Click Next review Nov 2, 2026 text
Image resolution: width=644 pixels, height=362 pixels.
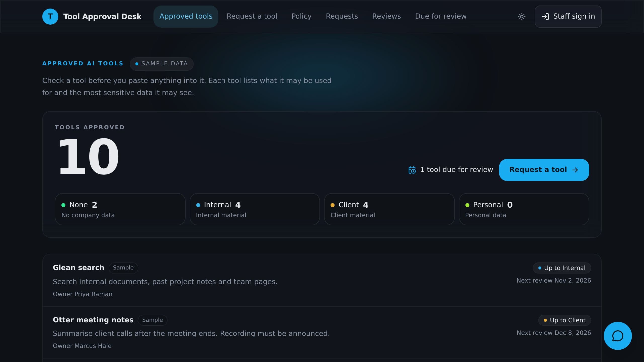(554, 281)
